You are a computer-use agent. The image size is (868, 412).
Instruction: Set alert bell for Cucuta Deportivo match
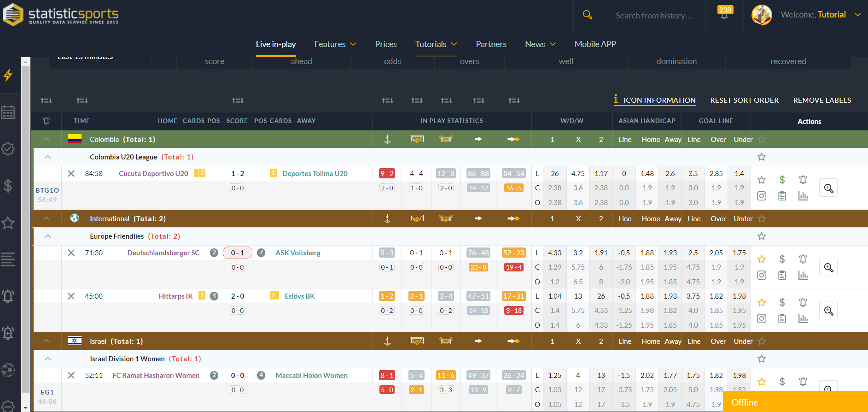[x=803, y=180]
